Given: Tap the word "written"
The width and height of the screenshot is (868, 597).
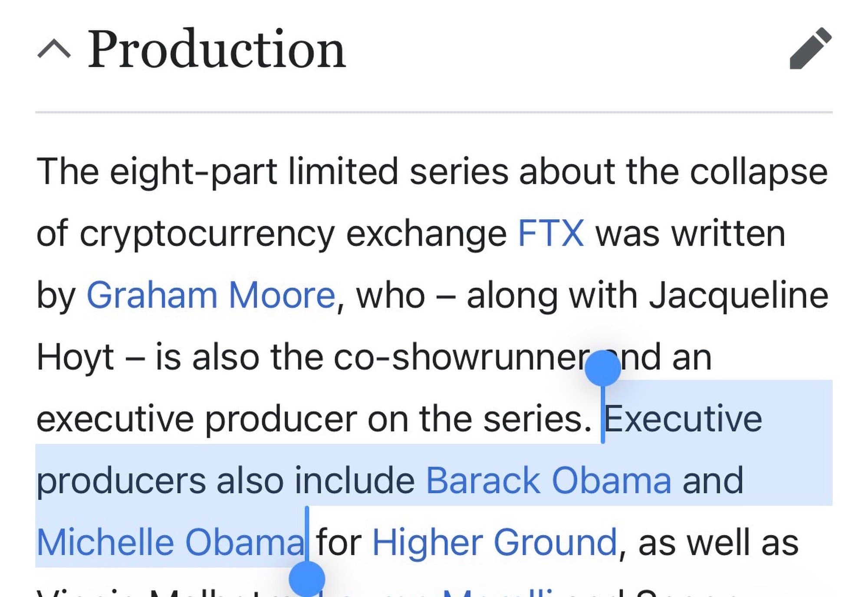Looking at the screenshot, I should click(728, 234).
